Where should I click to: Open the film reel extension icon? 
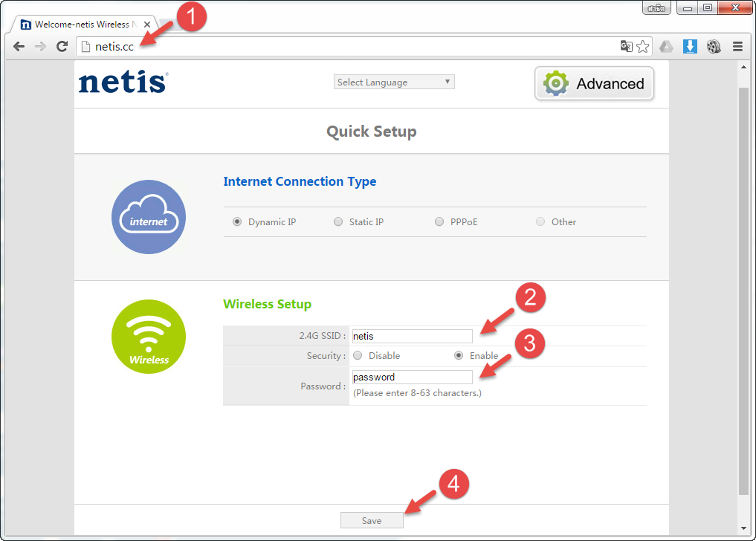click(x=714, y=46)
